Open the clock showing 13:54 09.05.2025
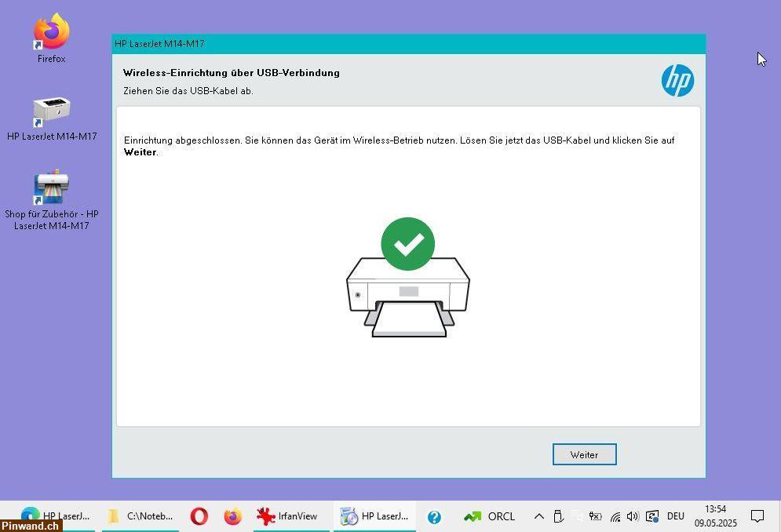781x532 pixels. (716, 516)
